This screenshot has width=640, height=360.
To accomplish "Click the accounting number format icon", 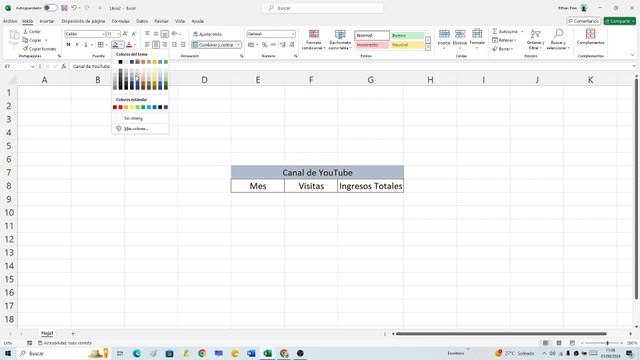I will [251, 44].
